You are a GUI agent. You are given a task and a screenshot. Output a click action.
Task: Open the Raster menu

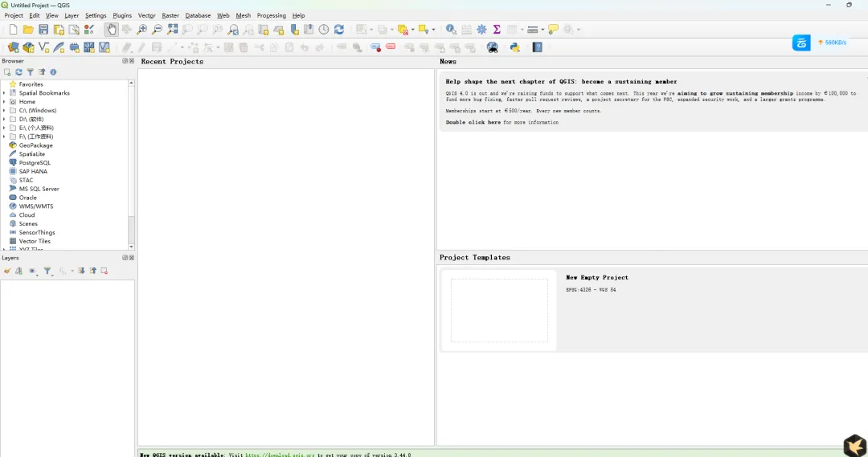click(x=170, y=15)
